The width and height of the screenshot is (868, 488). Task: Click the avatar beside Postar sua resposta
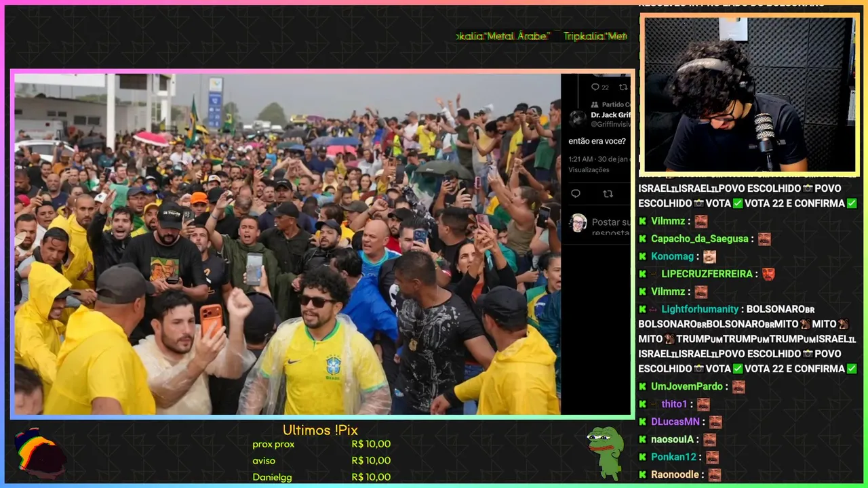click(578, 223)
